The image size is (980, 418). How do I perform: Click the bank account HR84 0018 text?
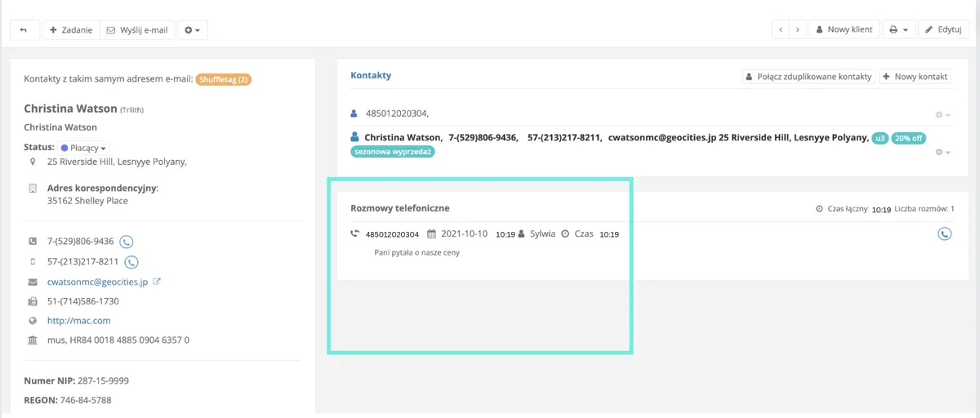[x=118, y=340]
